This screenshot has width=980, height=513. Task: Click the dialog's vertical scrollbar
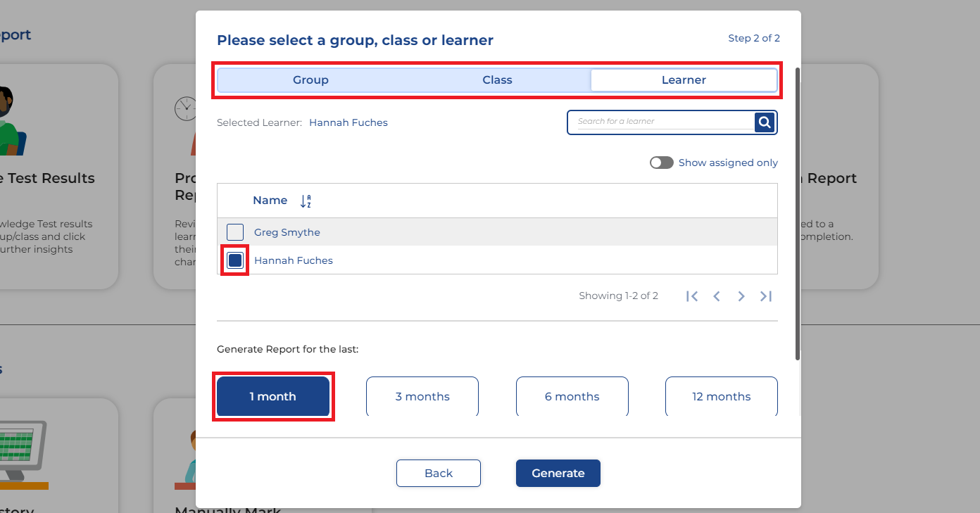[797, 211]
